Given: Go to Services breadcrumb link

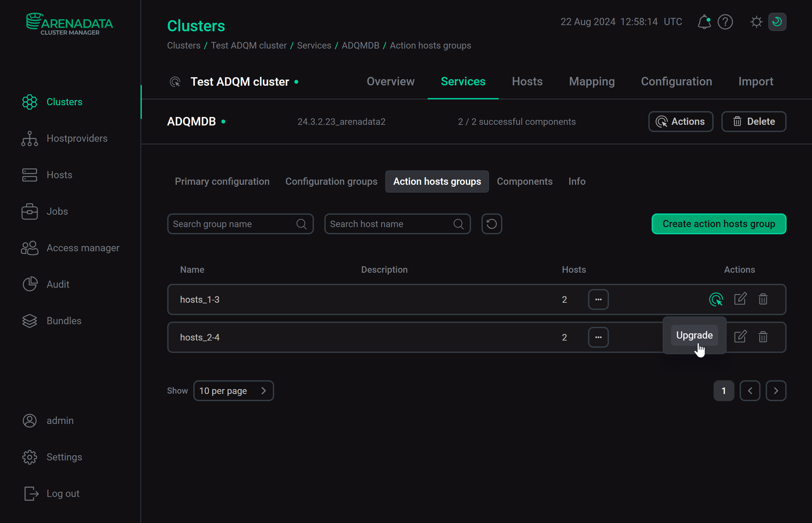Looking at the screenshot, I should click(x=314, y=46).
